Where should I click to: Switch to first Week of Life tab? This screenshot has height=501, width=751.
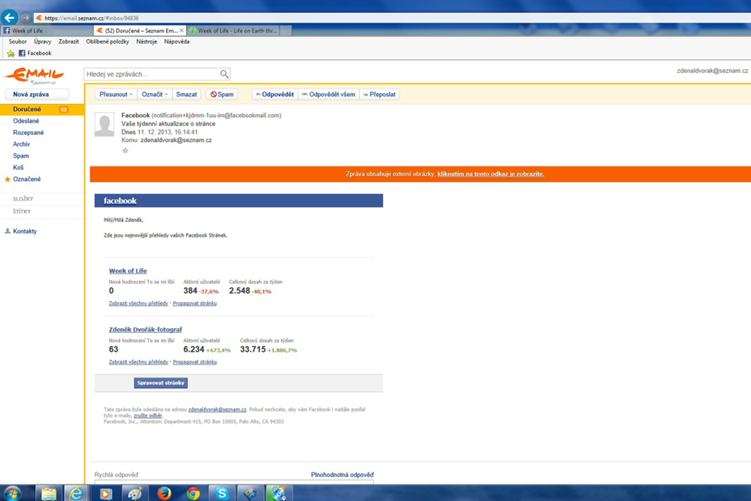pyautogui.click(x=47, y=30)
